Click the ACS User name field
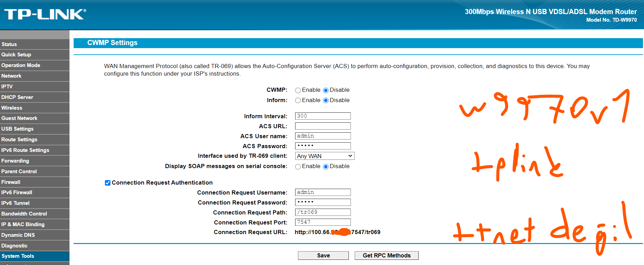The width and height of the screenshot is (644, 265). (x=323, y=136)
